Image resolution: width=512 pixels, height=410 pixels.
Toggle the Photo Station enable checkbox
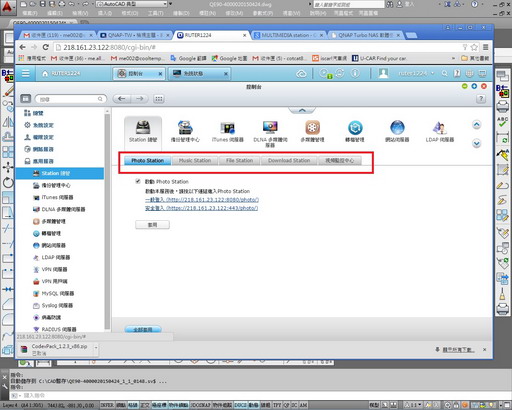(x=138, y=181)
